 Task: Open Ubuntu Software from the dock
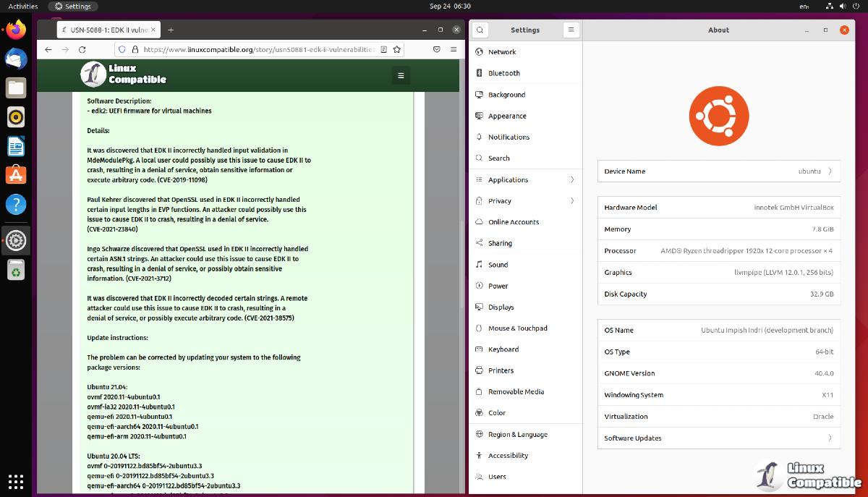(16, 174)
